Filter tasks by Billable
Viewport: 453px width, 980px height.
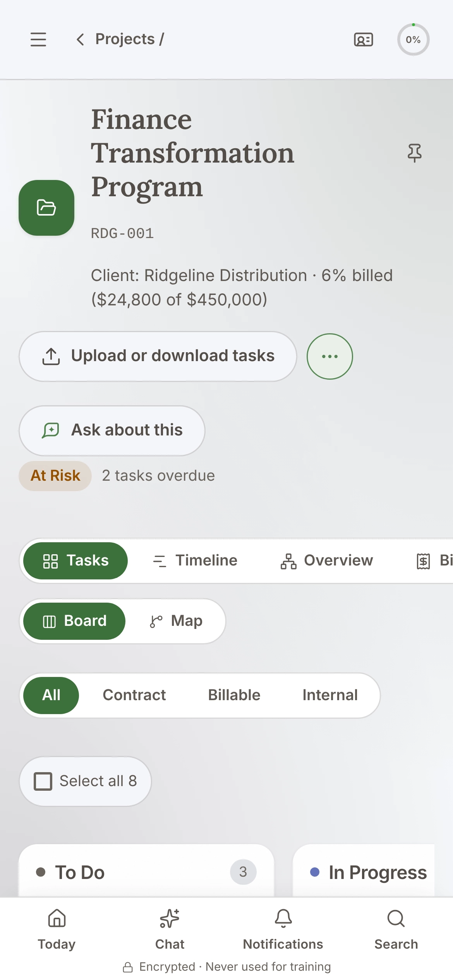pos(234,696)
